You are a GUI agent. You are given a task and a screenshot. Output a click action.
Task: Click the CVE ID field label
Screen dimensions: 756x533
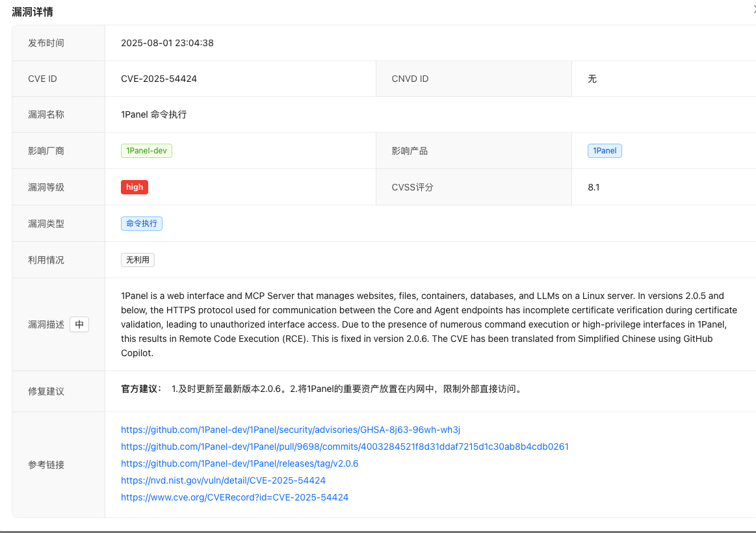click(42, 79)
